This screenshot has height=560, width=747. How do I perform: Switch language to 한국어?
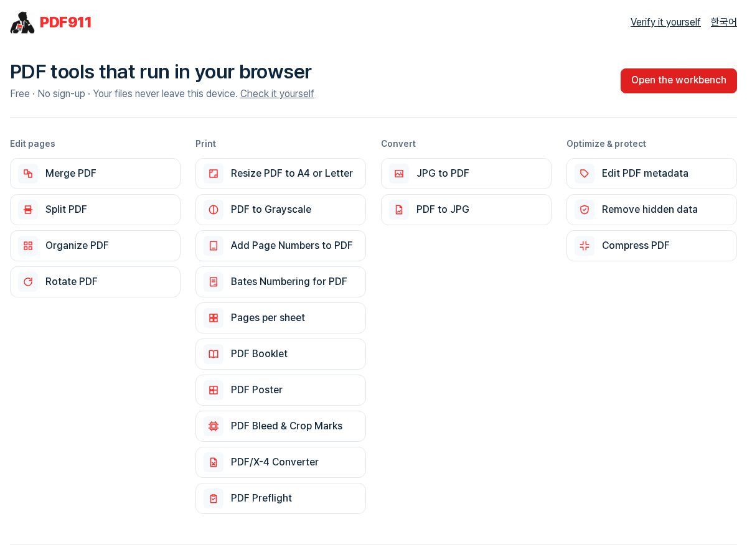tap(724, 22)
